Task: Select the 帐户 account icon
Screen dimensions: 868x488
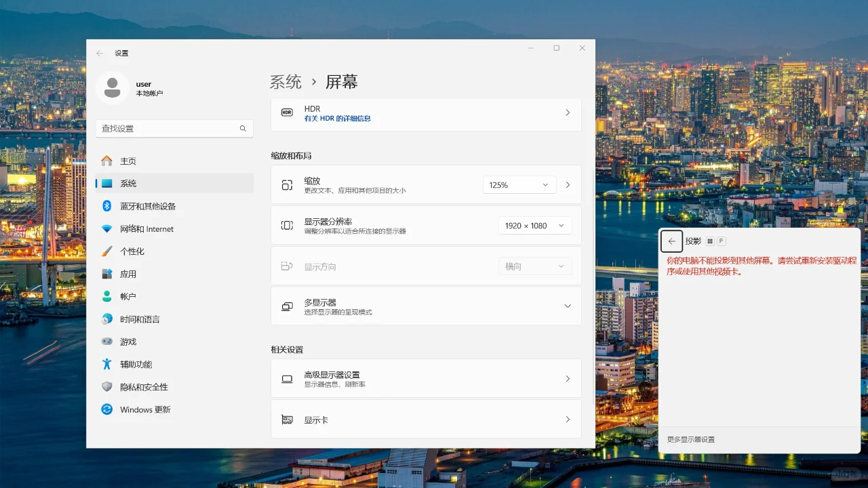Action: tap(107, 296)
